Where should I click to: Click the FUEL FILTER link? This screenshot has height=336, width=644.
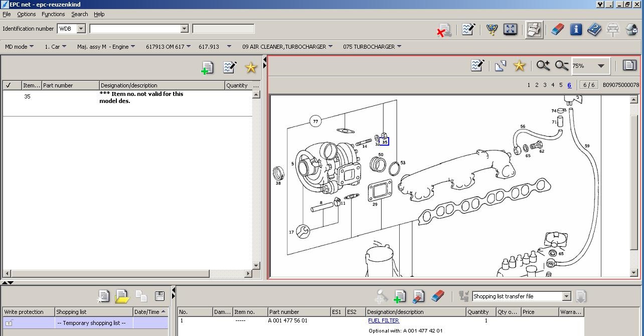[383, 320]
